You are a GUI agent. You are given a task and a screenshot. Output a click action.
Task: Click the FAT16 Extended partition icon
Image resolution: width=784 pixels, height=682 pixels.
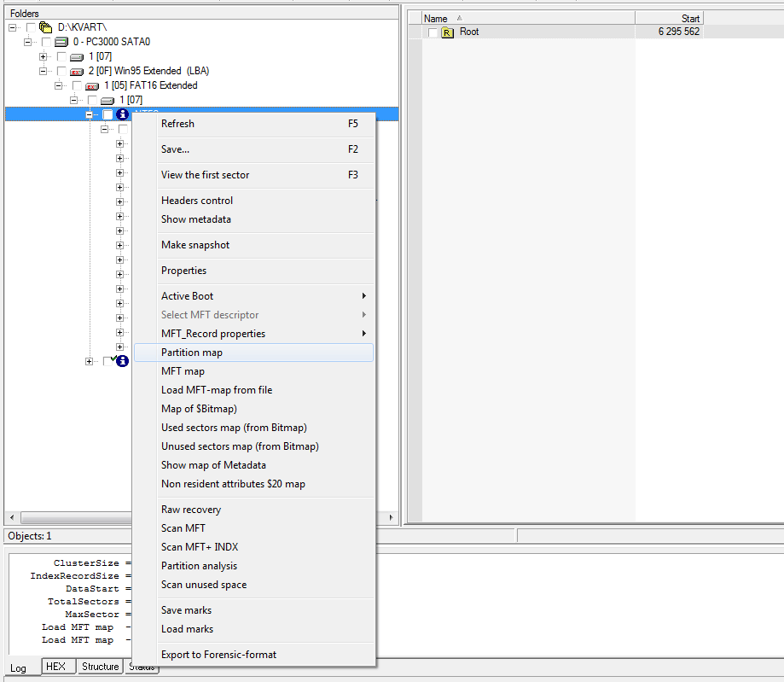coord(92,85)
